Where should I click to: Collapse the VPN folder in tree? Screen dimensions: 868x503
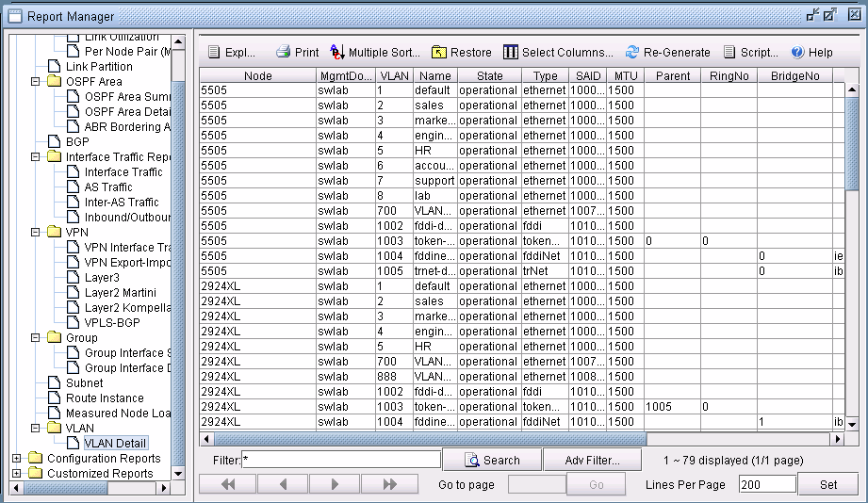(x=35, y=233)
